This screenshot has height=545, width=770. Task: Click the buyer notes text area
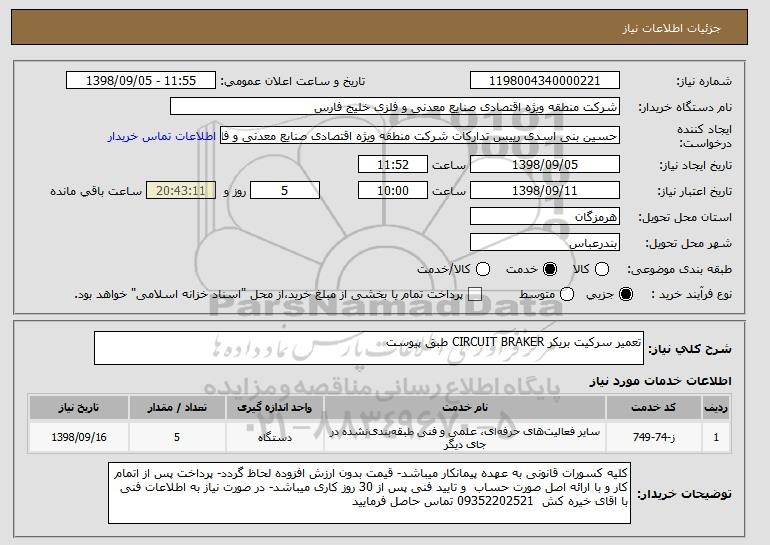(369, 493)
